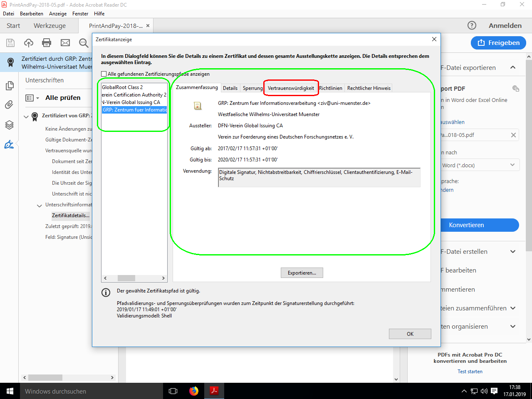Open the Details tab
Viewport: 532px width, 399px height.
click(x=230, y=88)
